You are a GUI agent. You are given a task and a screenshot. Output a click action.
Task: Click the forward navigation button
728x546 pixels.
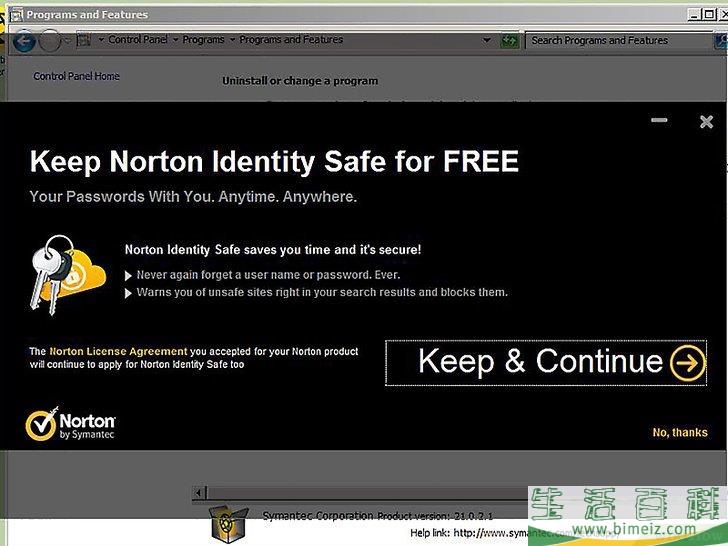[50, 42]
